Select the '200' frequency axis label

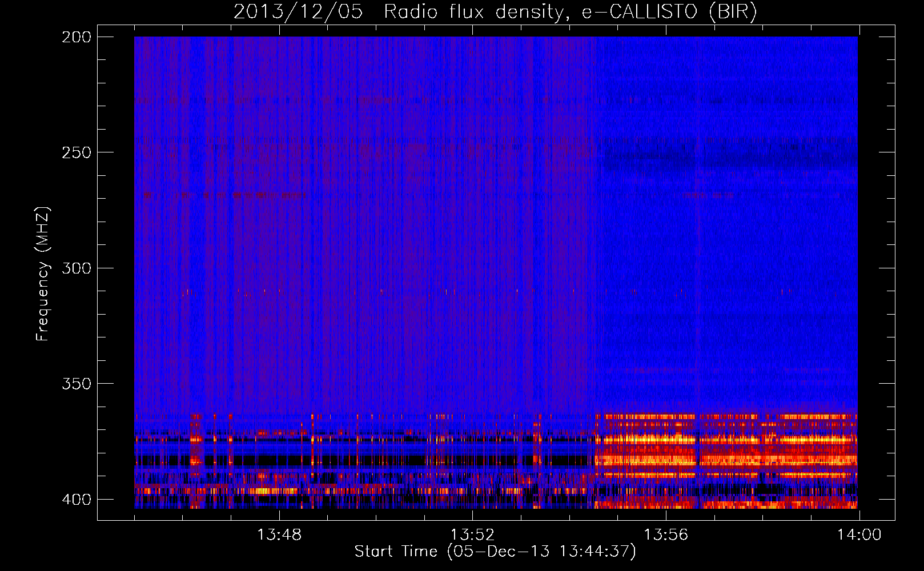76,37
